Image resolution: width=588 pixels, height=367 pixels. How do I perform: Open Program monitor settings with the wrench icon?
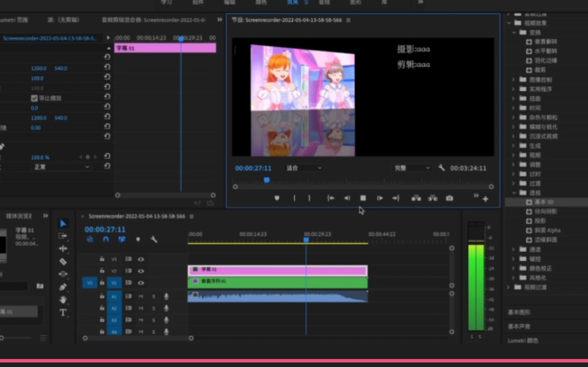441,168
